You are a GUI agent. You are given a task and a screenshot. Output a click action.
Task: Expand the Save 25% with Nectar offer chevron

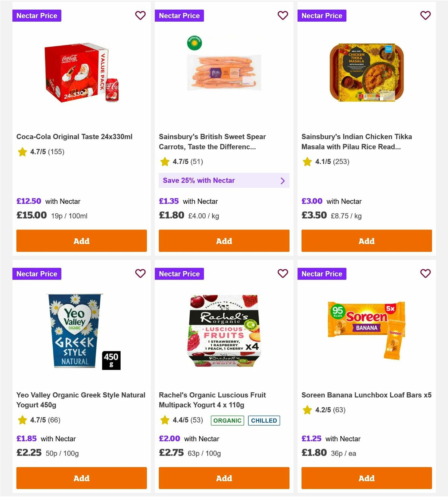[283, 180]
